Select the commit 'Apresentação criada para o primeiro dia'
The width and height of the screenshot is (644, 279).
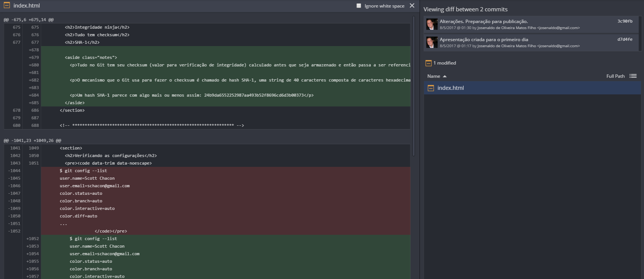pyautogui.click(x=531, y=42)
